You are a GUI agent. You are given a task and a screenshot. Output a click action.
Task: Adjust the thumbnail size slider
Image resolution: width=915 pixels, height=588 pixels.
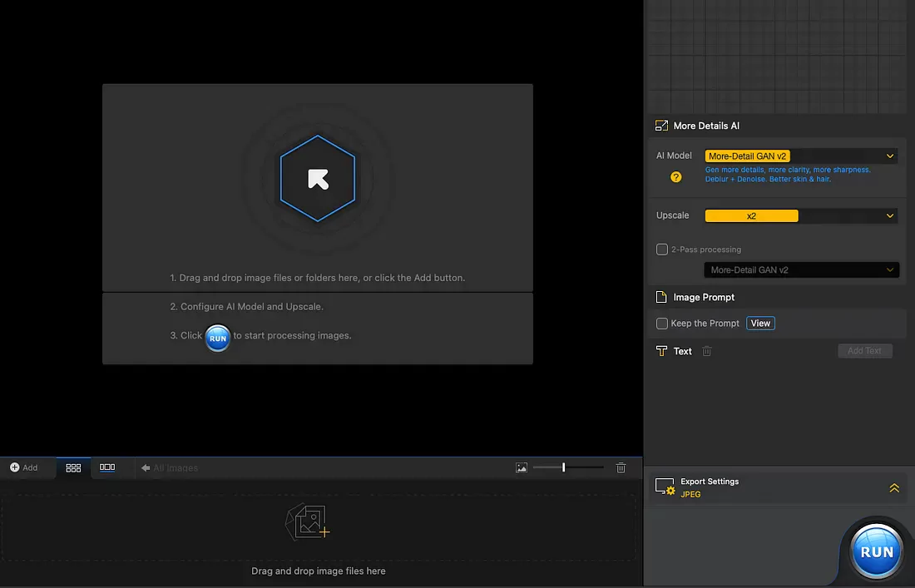point(564,467)
